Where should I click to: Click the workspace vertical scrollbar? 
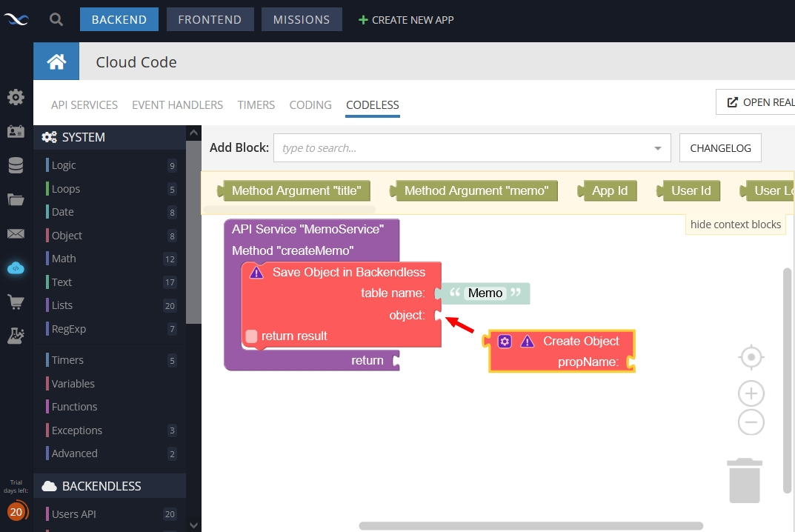pos(787,380)
